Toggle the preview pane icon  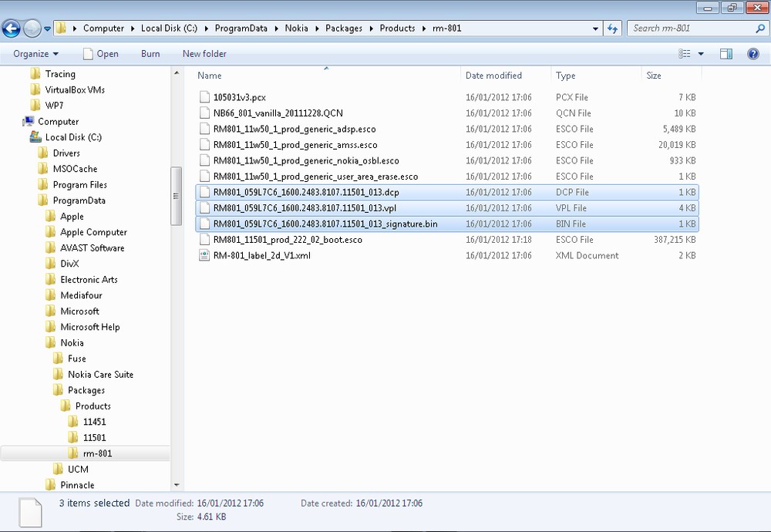tap(726, 54)
